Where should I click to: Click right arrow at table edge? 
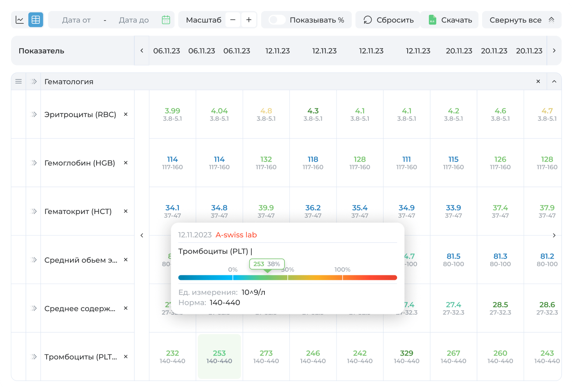click(x=554, y=235)
